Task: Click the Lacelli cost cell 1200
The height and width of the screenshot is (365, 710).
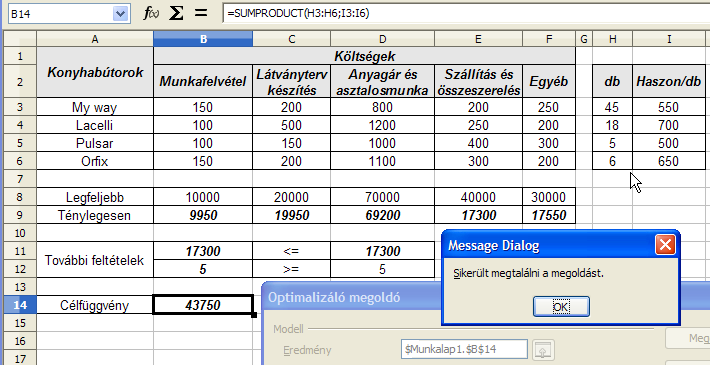Action: 383,125
